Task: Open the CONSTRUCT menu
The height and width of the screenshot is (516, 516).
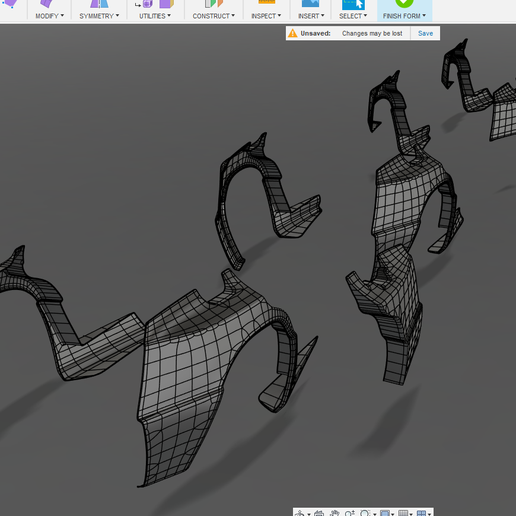Action: click(213, 16)
